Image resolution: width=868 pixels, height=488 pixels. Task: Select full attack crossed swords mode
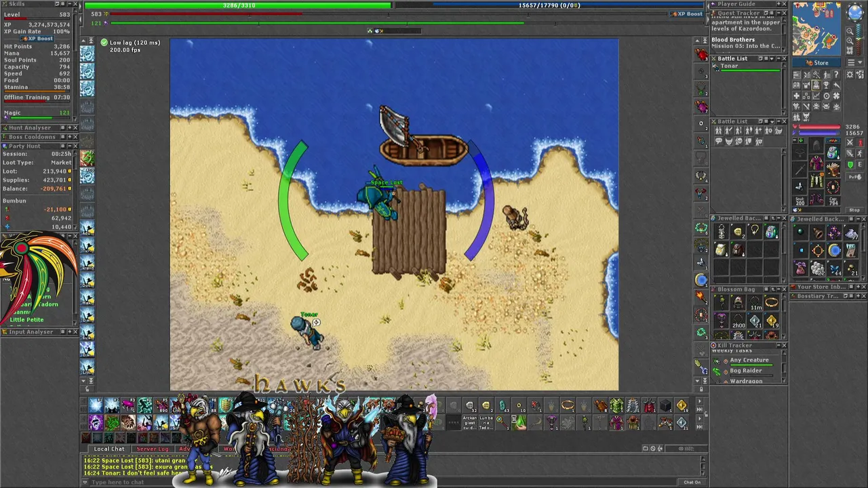(x=850, y=142)
